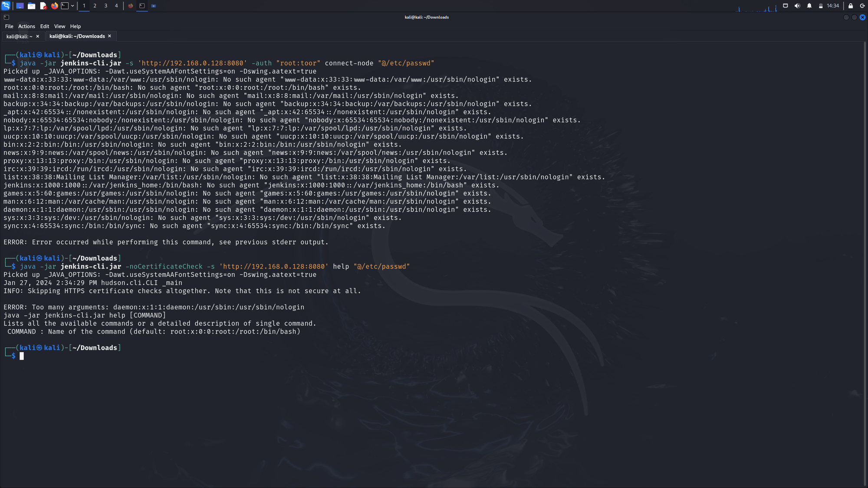Open the file manager launcher
Viewport: 868px width, 488px height.
click(31, 6)
